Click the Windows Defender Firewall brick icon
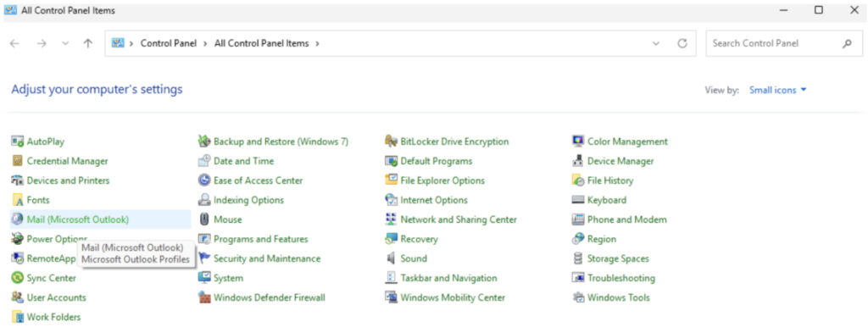 pos(205,297)
